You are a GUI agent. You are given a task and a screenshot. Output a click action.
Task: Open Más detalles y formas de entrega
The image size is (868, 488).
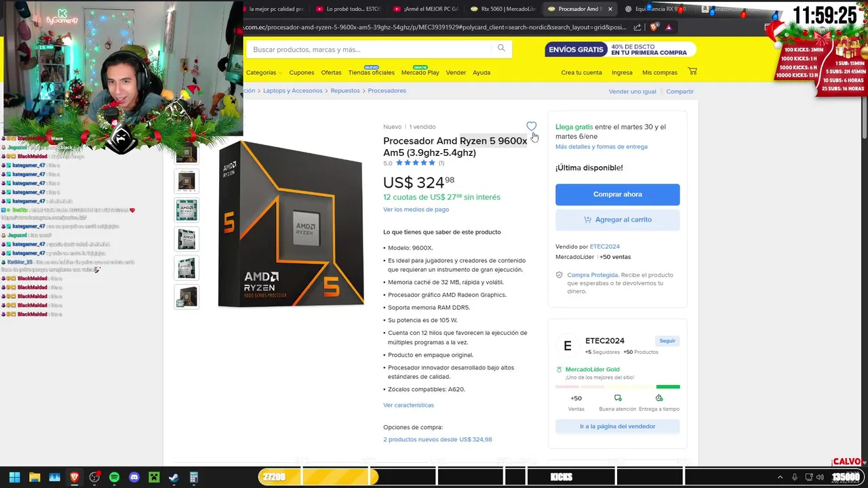601,146
